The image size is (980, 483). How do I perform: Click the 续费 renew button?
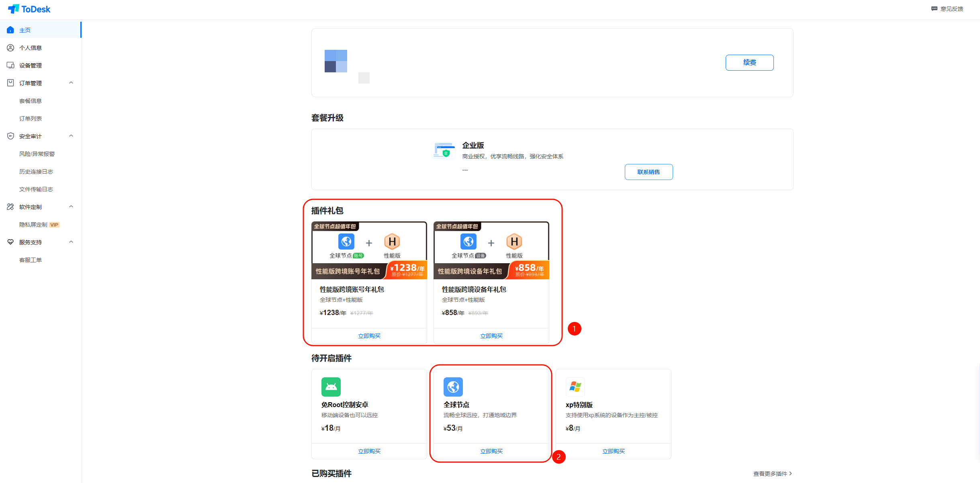(x=749, y=62)
